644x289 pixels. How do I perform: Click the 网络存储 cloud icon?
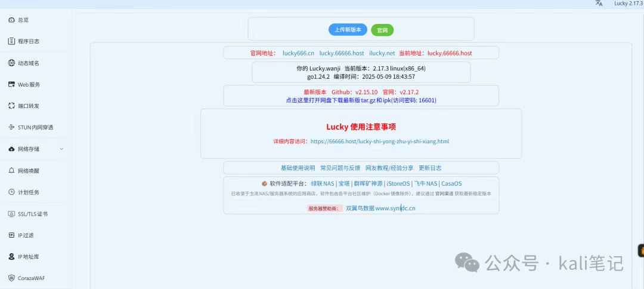tap(11, 149)
